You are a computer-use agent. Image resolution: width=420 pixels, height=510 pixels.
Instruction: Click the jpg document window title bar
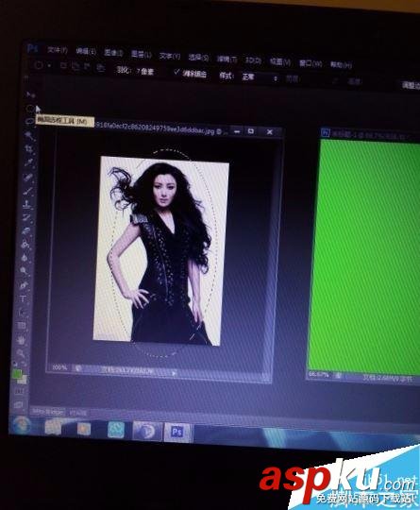pyautogui.click(x=160, y=127)
